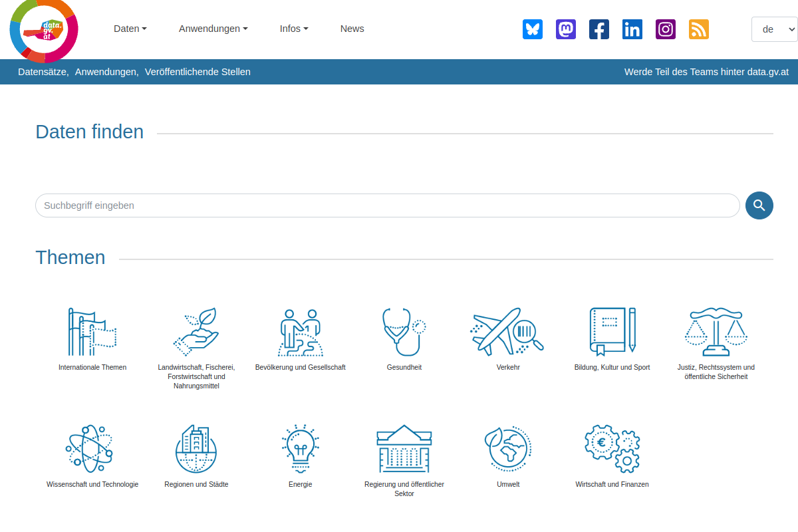798x532 pixels.
Task: Select the Bevölkerung und Gesellschaft people icon
Action: pos(301,332)
